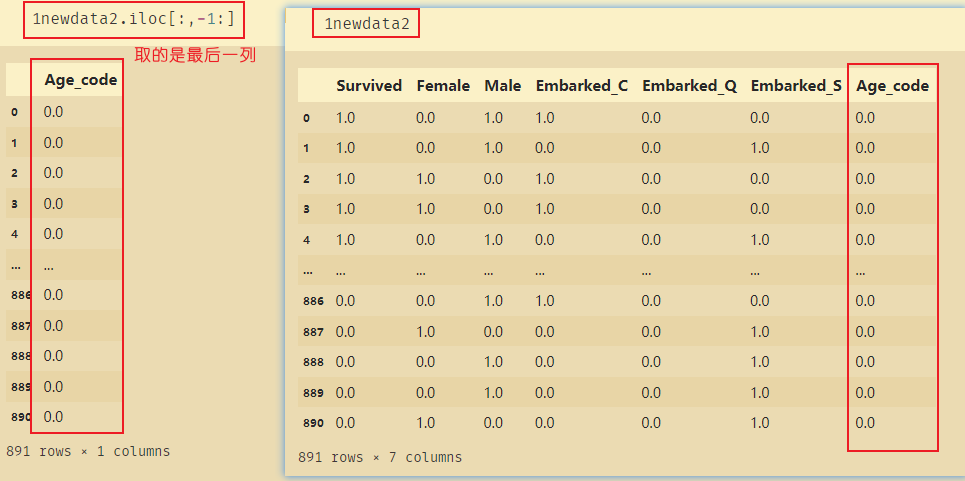This screenshot has height=481, width=965.
Task: Click the '891 rows × 7 columns' summary text
Action: click(x=380, y=457)
